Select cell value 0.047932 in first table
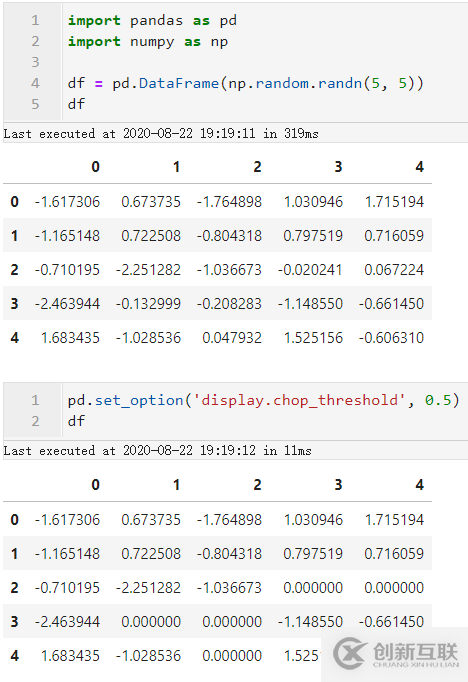468x682 pixels. point(232,338)
